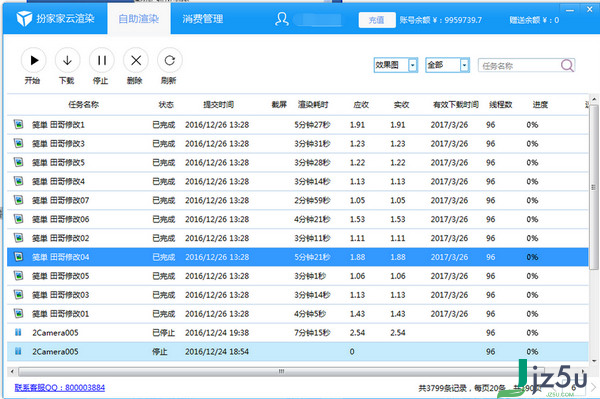Open the 联系客服QQ:800003884 link
The image size is (600, 399).
click(60, 388)
